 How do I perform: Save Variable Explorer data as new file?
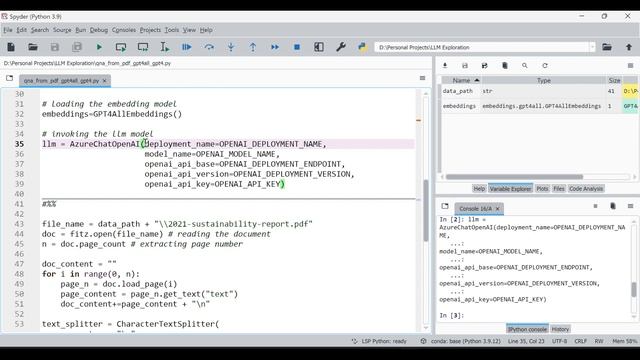(x=484, y=65)
